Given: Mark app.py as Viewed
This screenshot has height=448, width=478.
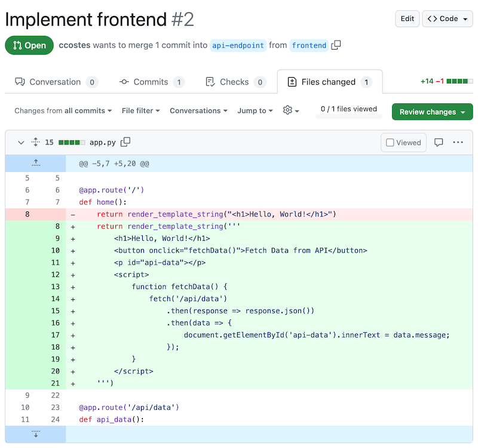Looking at the screenshot, I should (x=403, y=143).
